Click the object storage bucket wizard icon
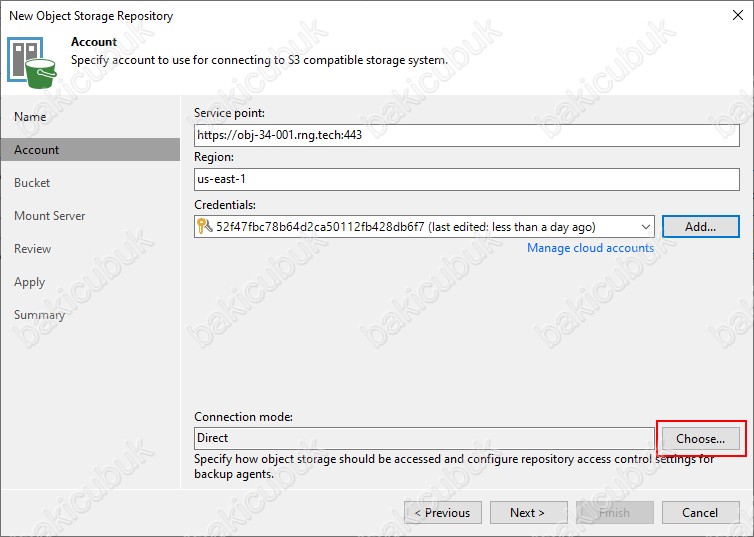This screenshot has height=537, width=754. coord(32,63)
